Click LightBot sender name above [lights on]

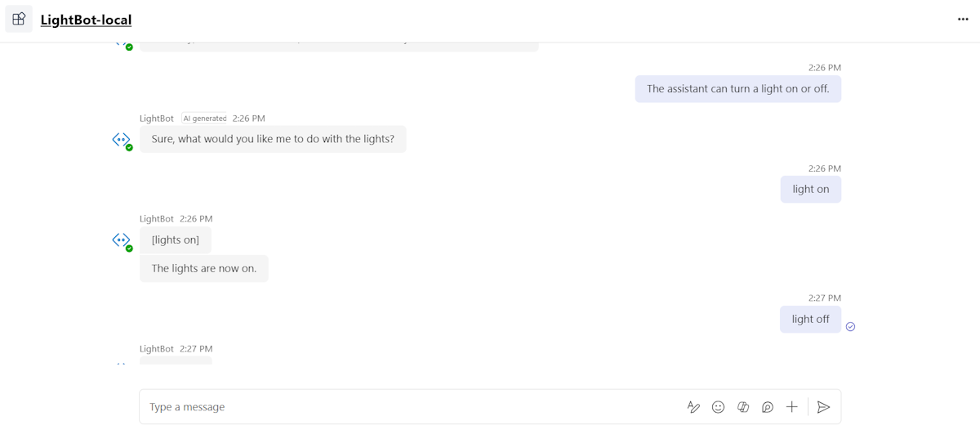pyautogui.click(x=157, y=219)
